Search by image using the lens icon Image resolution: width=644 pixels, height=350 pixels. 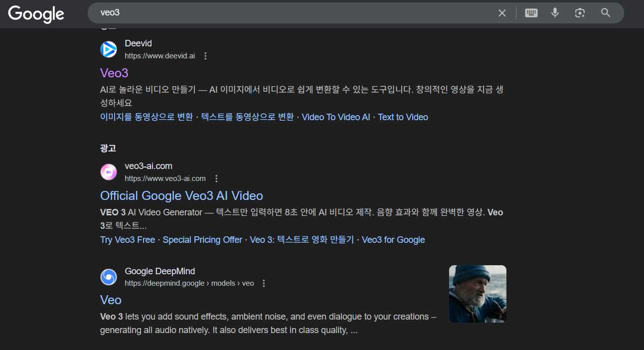point(580,13)
